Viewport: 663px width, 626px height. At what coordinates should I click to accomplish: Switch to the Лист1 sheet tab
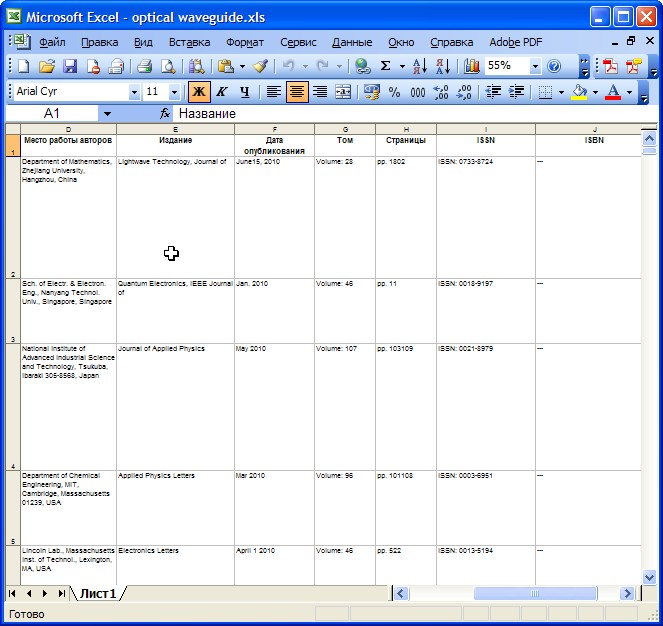(98, 593)
